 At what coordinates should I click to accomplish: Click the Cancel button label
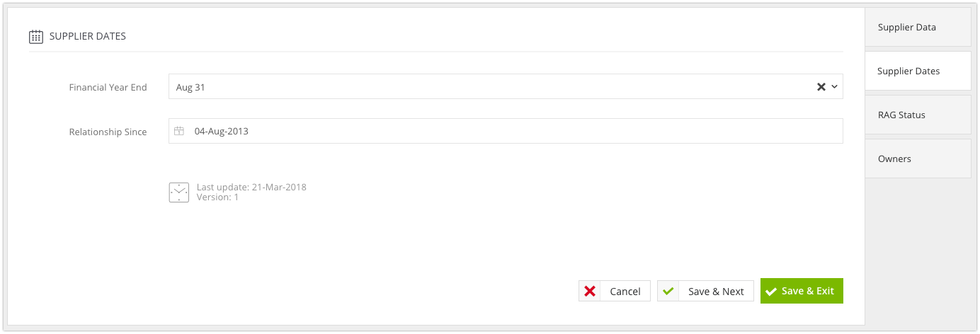coord(625,292)
